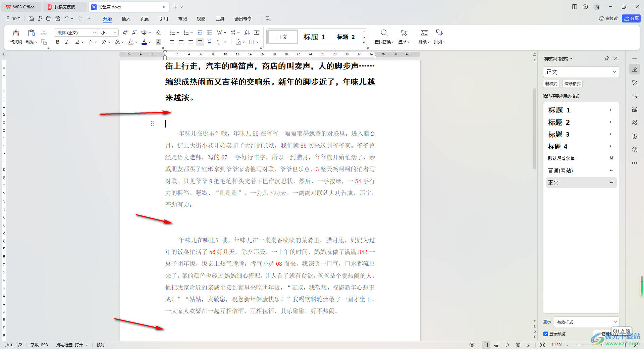
Task: Click the Undo arrow icon
Action: tap(67, 18)
